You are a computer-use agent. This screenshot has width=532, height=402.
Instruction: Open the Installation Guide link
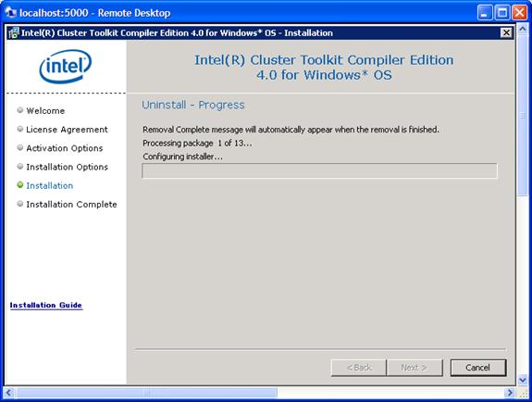pyautogui.click(x=46, y=305)
